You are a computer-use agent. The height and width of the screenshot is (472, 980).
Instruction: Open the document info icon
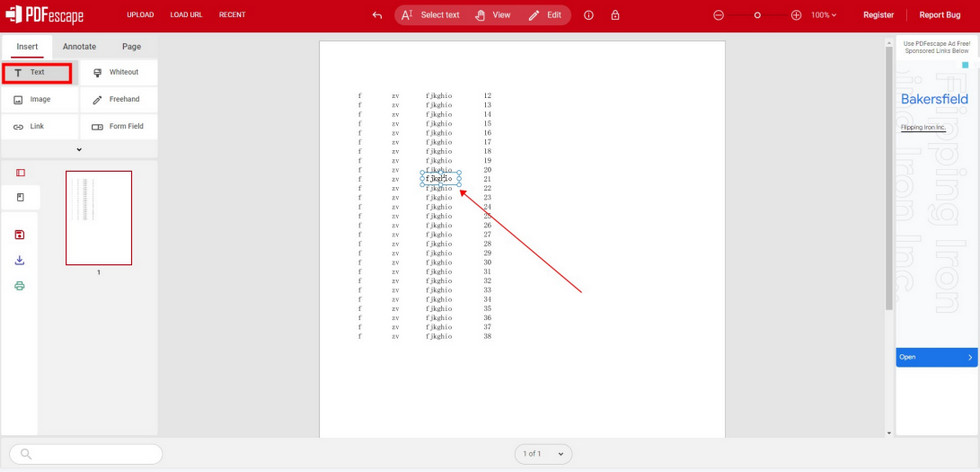point(588,15)
